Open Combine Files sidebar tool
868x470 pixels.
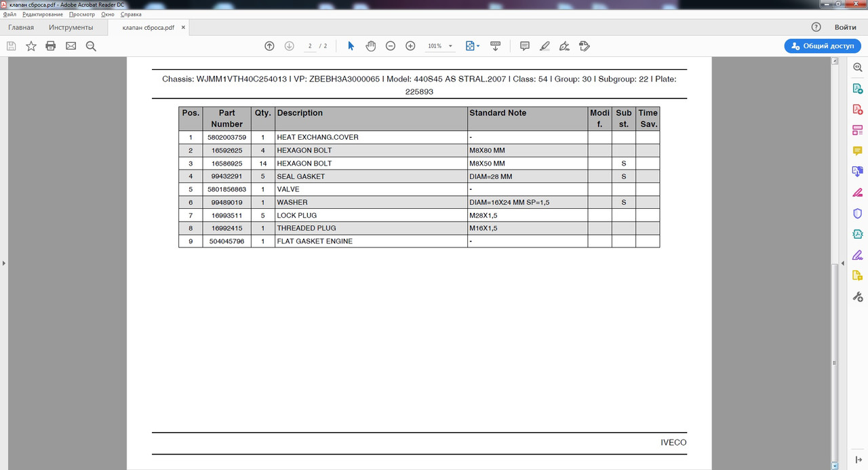[x=857, y=172]
